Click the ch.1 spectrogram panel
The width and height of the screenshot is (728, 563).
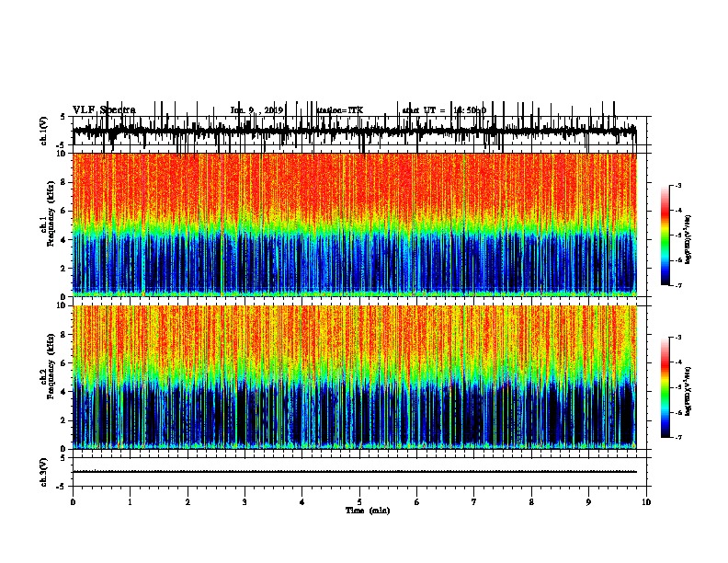(x=355, y=224)
